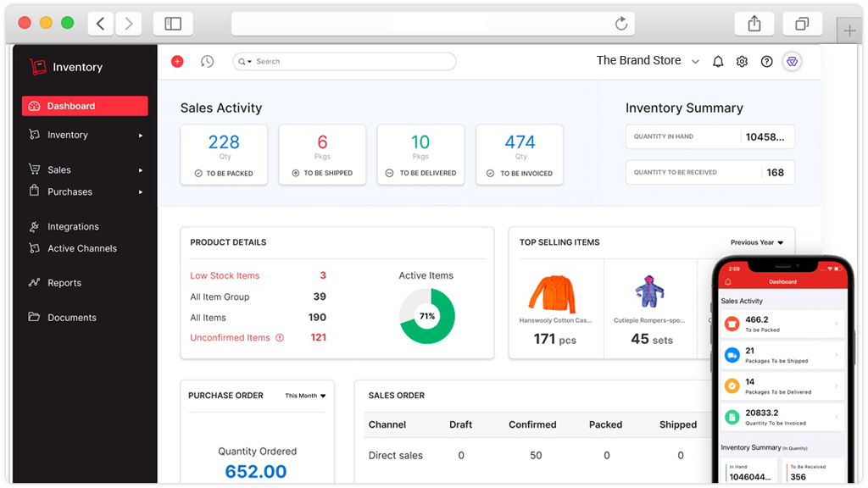Open Reports from the sidebar

(x=64, y=283)
